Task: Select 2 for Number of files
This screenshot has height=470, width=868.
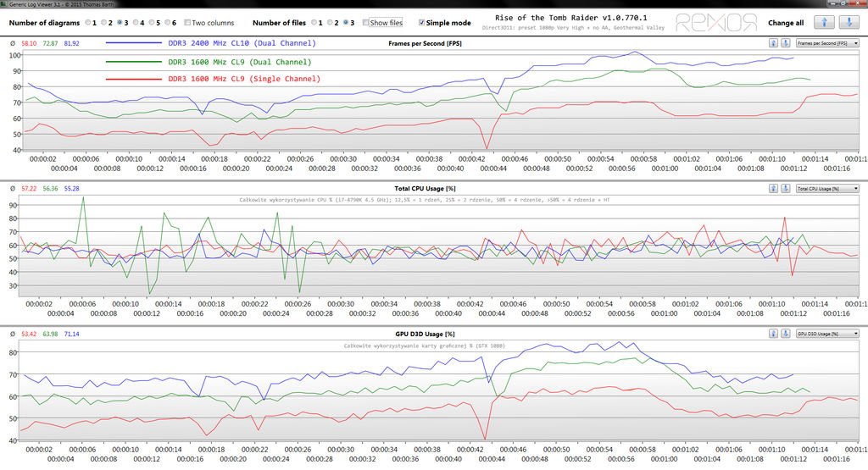Action: tap(330, 23)
